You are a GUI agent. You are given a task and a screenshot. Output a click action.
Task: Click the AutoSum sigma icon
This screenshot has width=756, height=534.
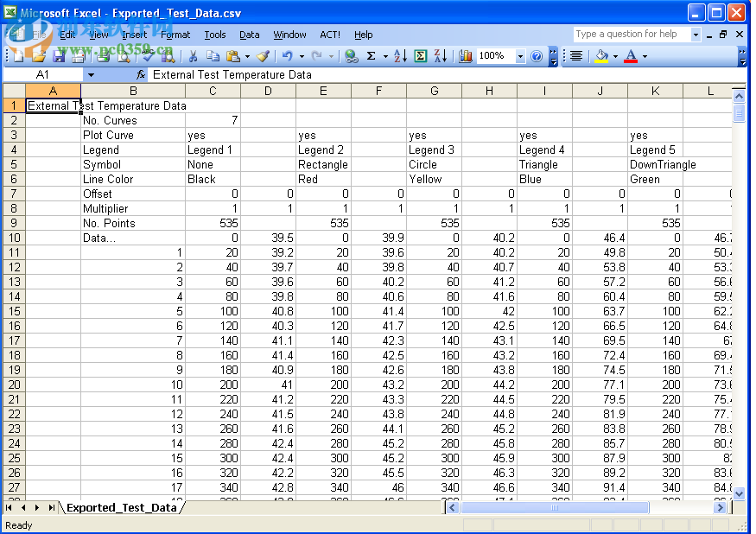tap(372, 56)
